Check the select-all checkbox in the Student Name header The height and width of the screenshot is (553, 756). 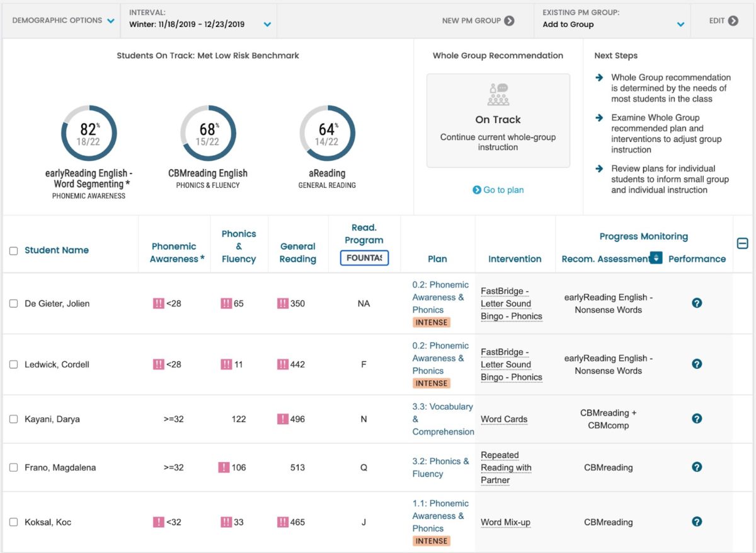click(x=13, y=250)
